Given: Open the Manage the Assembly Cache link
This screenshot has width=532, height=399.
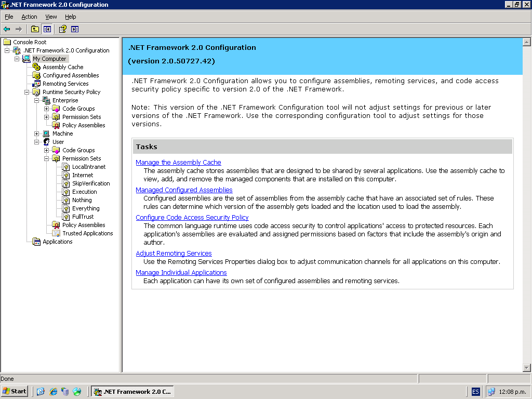Looking at the screenshot, I should [178, 163].
